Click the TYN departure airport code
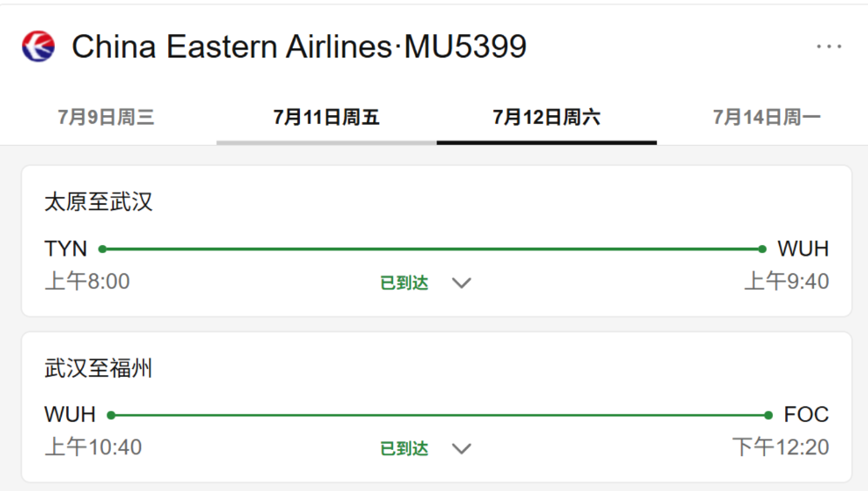The height and width of the screenshot is (491, 868). 66,249
